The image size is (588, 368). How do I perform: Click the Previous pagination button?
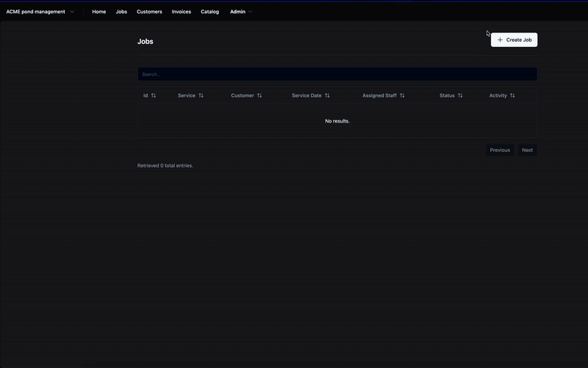point(500,150)
